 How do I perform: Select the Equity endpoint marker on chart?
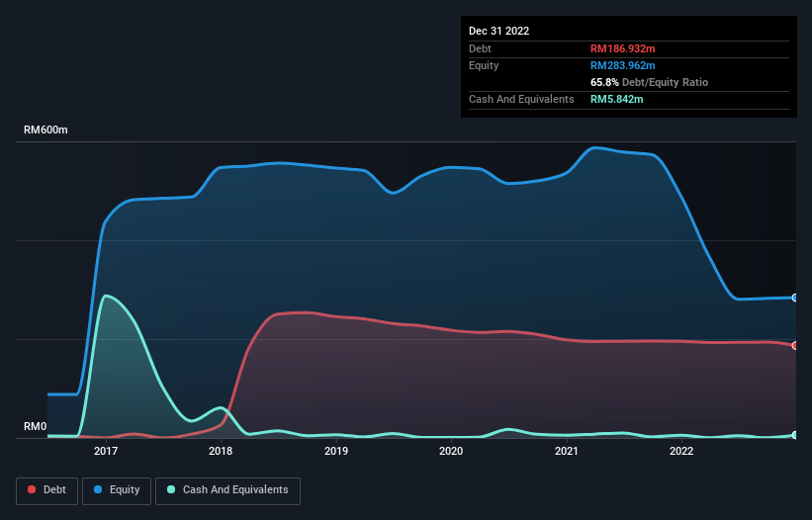click(x=795, y=298)
